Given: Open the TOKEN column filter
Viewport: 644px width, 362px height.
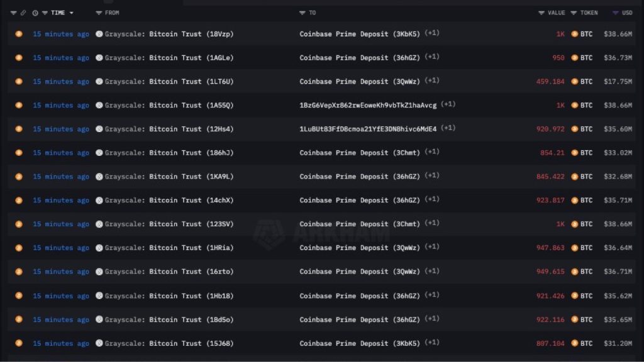Looking at the screenshot, I should (574, 13).
